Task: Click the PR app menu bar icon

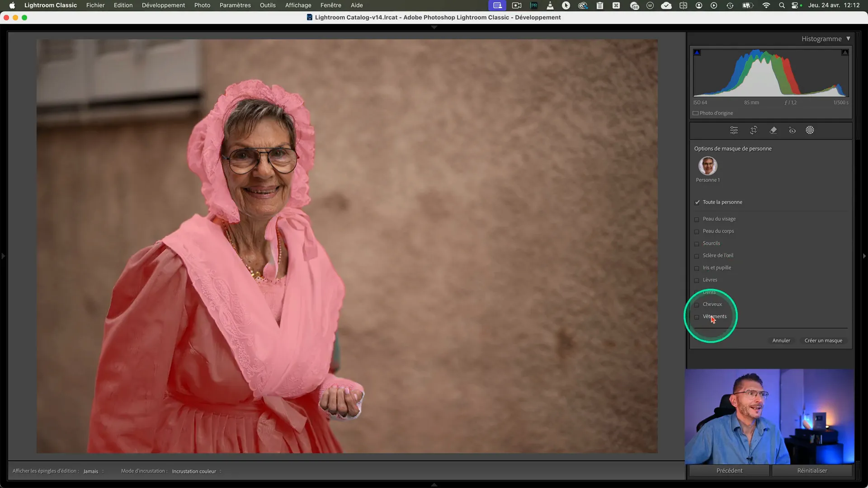Action: (x=534, y=5)
